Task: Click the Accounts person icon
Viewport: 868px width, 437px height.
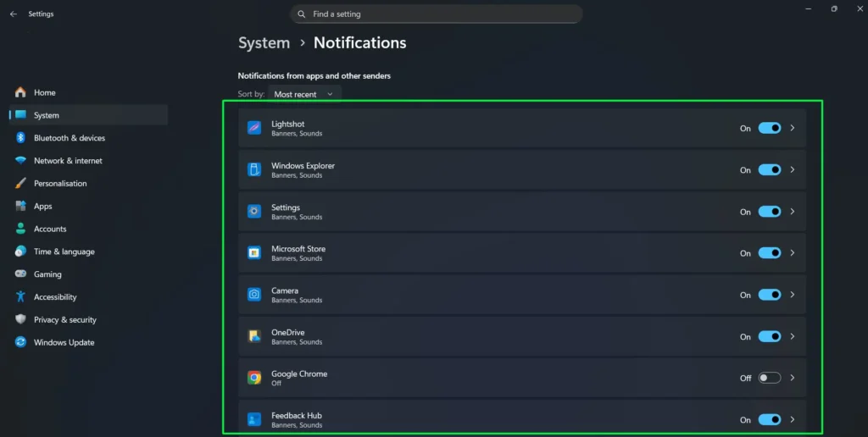Action: tap(20, 229)
